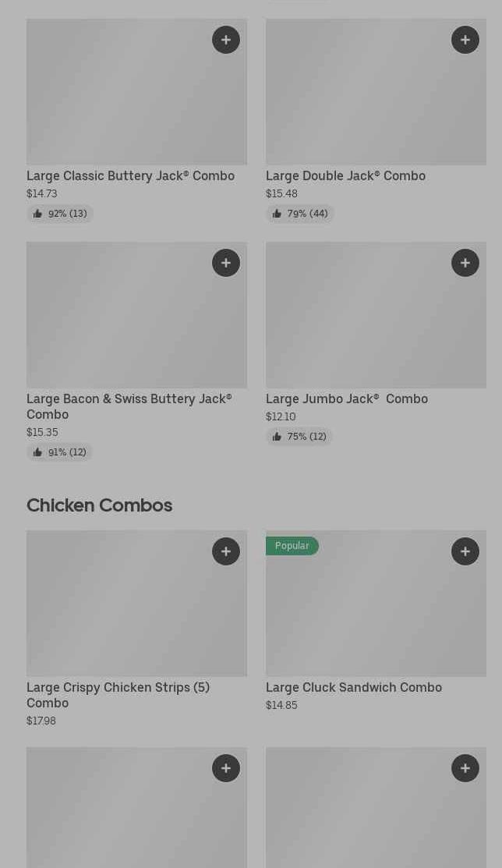
Task: Click Large Cluck Sandwich Combo title
Action: (354, 687)
